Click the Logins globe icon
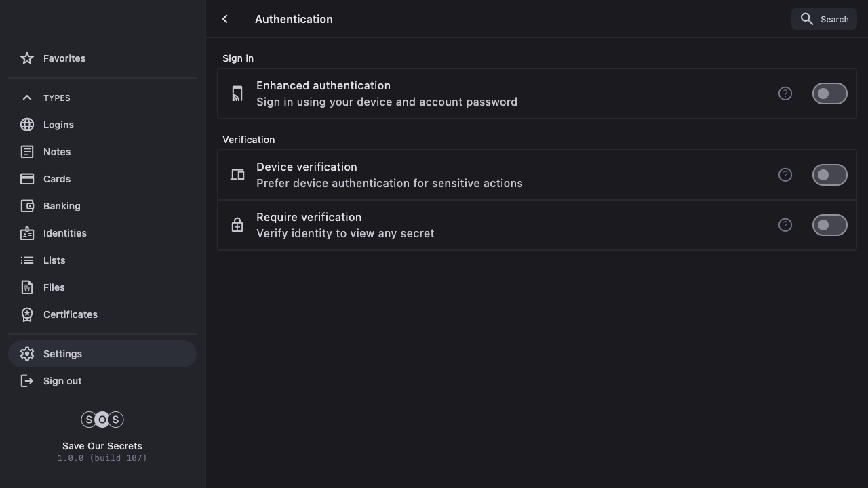Viewport: 868px width, 488px height. [27, 125]
